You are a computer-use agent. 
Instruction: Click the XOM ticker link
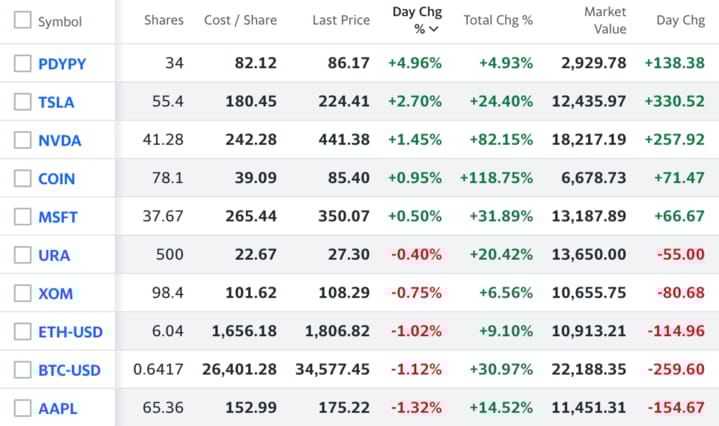pyautogui.click(x=55, y=294)
